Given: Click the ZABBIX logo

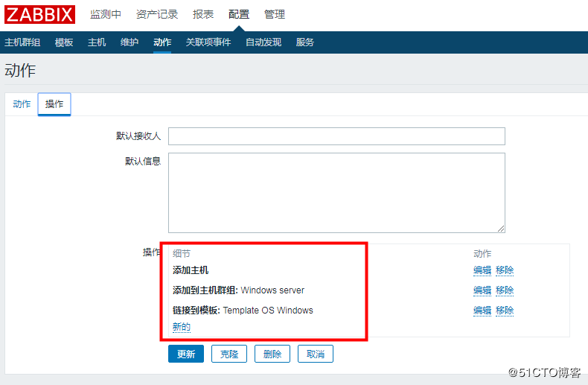Looking at the screenshot, I should coord(39,14).
